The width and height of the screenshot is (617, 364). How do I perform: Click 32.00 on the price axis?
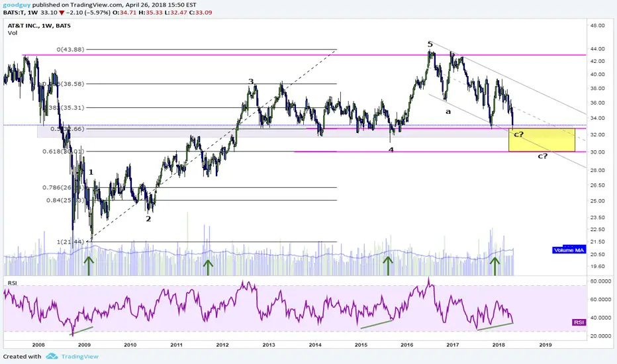click(x=597, y=134)
